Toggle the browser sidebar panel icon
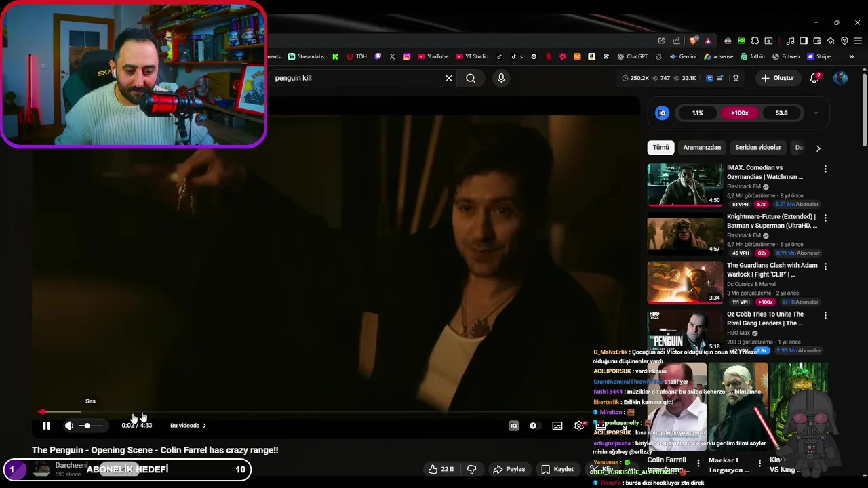The width and height of the screenshot is (868, 488). click(x=804, y=41)
